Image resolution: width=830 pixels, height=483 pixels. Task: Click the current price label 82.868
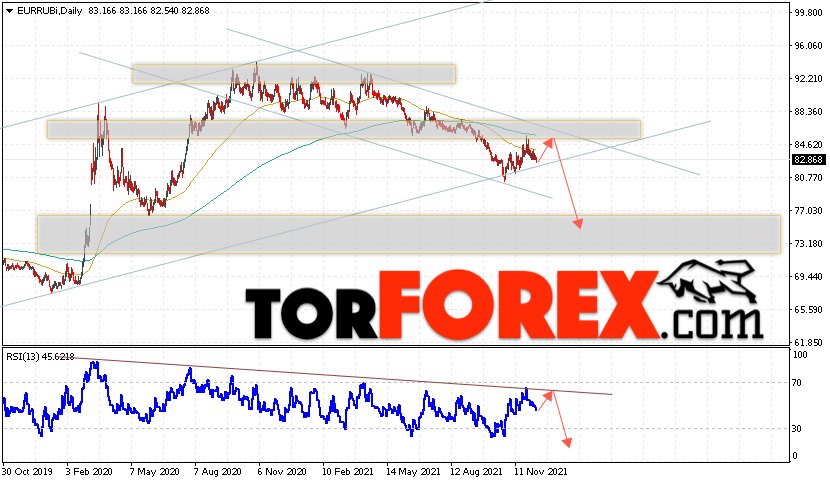point(808,159)
